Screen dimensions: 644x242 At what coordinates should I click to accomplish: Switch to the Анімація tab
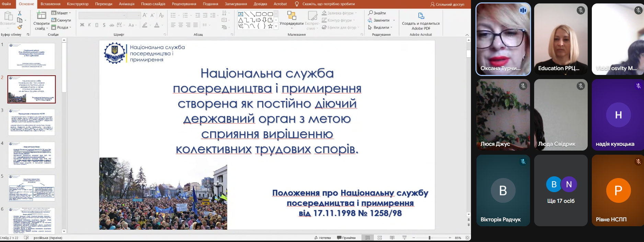tap(127, 4)
